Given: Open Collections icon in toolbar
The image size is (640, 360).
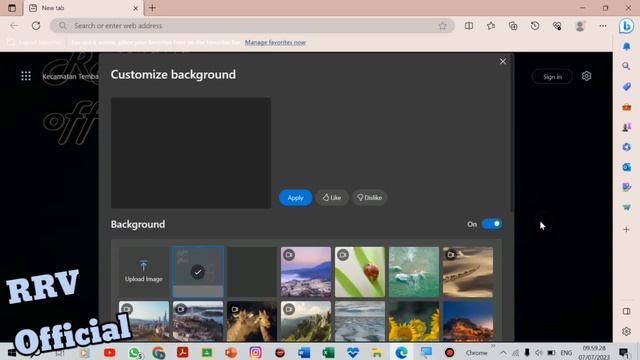Looking at the screenshot, I should 513,26.
